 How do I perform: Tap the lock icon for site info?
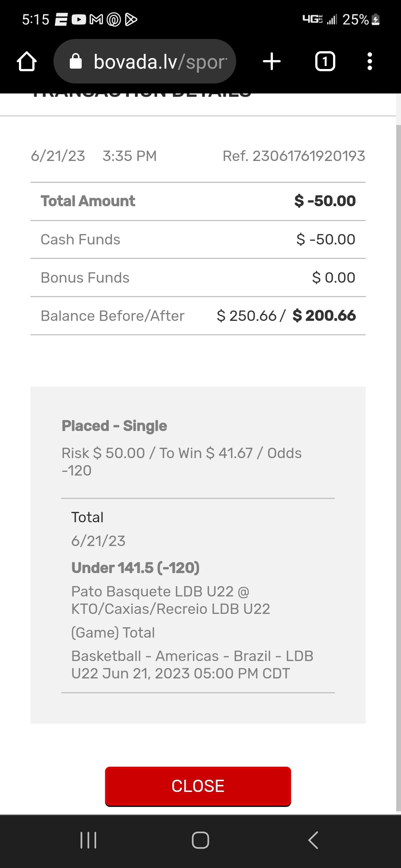(76, 62)
